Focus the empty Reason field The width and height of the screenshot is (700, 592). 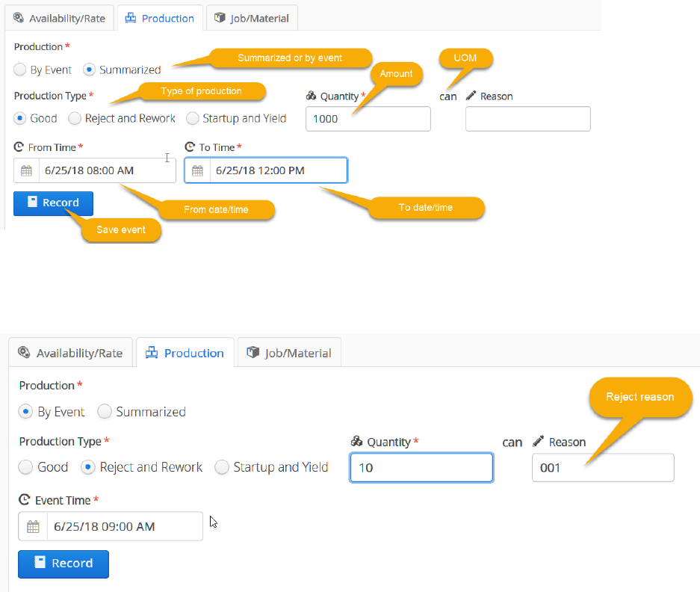[x=527, y=119]
